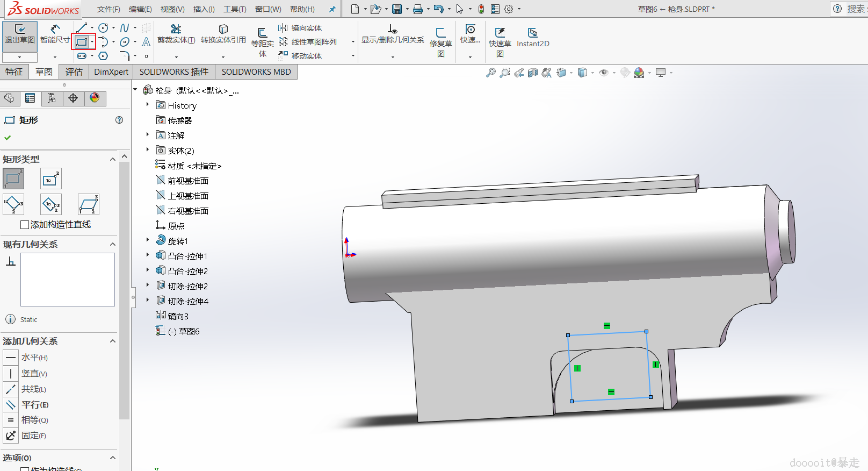Collapse the 矩形类型 section
Image resolution: width=868 pixels, height=471 pixels.
(x=113, y=159)
